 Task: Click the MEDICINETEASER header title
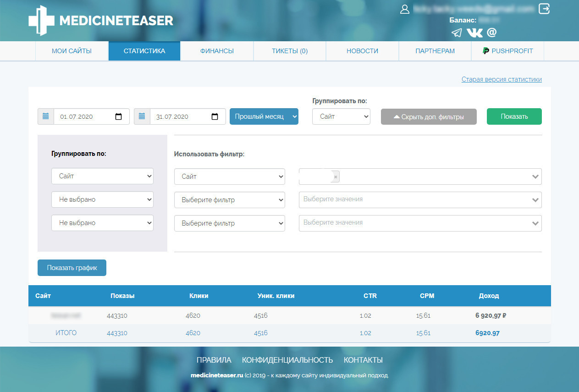pyautogui.click(x=116, y=21)
